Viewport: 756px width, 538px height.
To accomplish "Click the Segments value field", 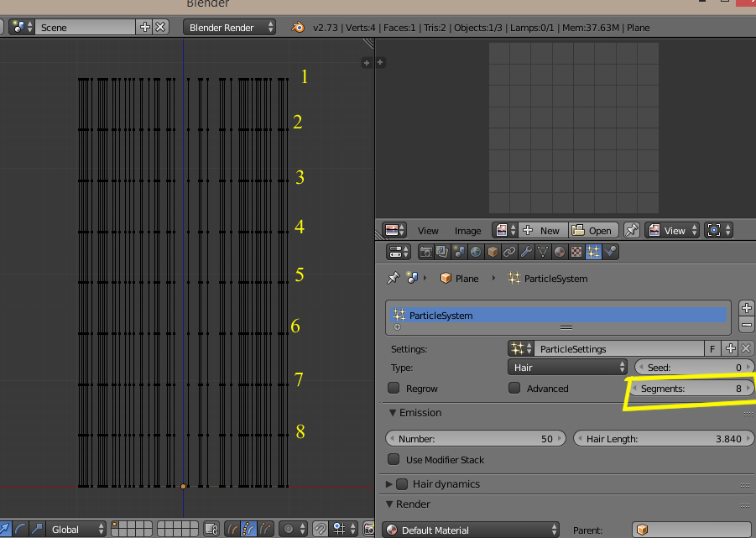I will 692,389.
